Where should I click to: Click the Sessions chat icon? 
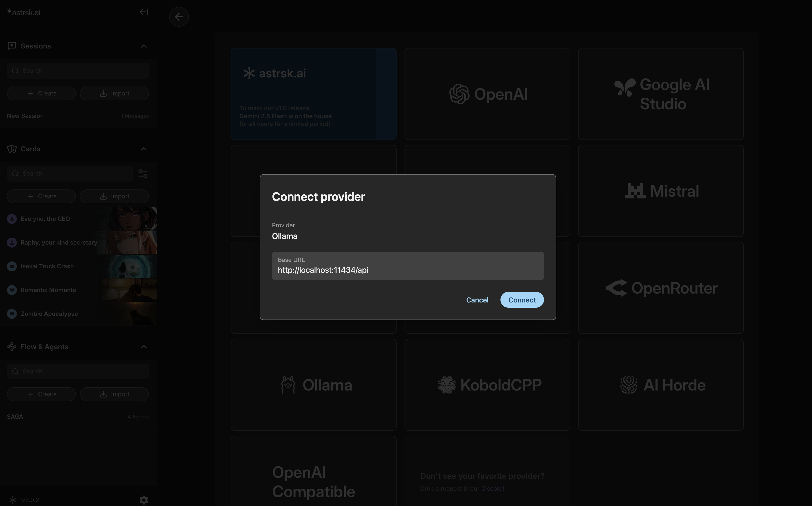point(12,46)
